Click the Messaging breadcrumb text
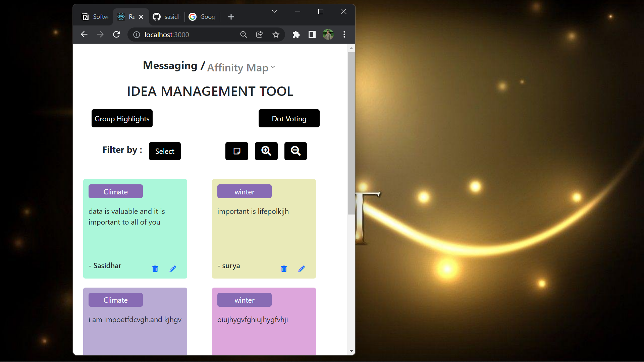 170,65
